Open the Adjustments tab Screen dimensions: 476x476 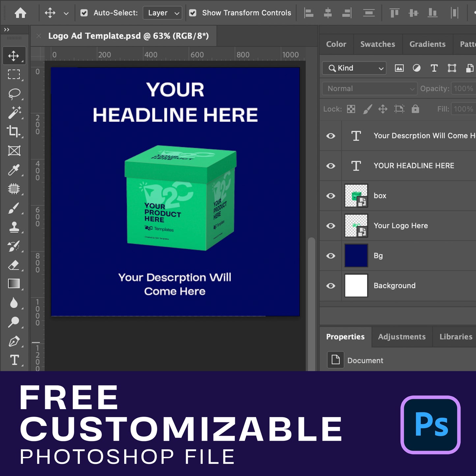click(x=402, y=337)
